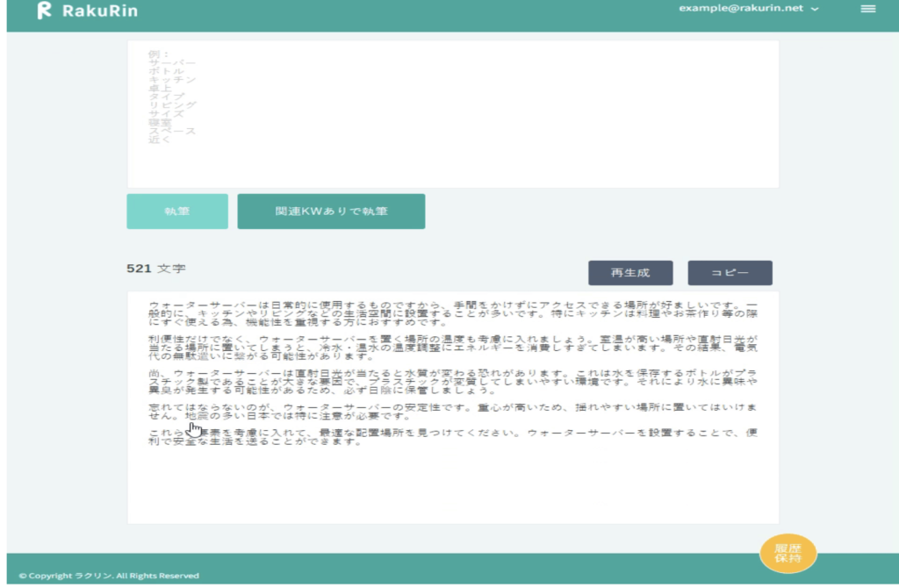Click the RakuRin brand name text
The height and width of the screenshot is (588, 899).
coord(99,11)
